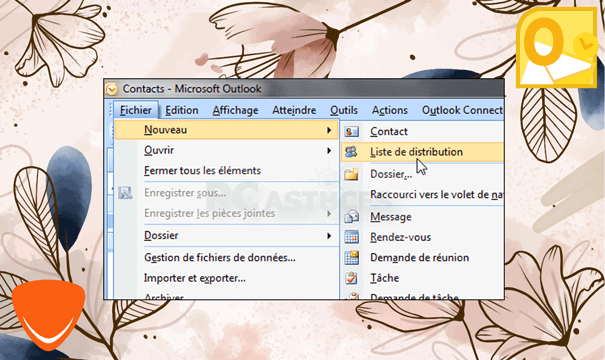
Task: Create a new Contact
Action: pos(423,132)
